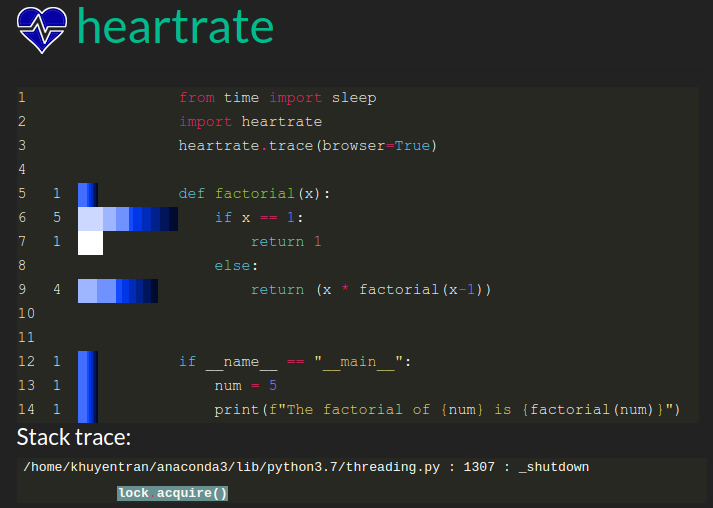
Task: Click the 'import heartrate' code line
Action: 250,122
